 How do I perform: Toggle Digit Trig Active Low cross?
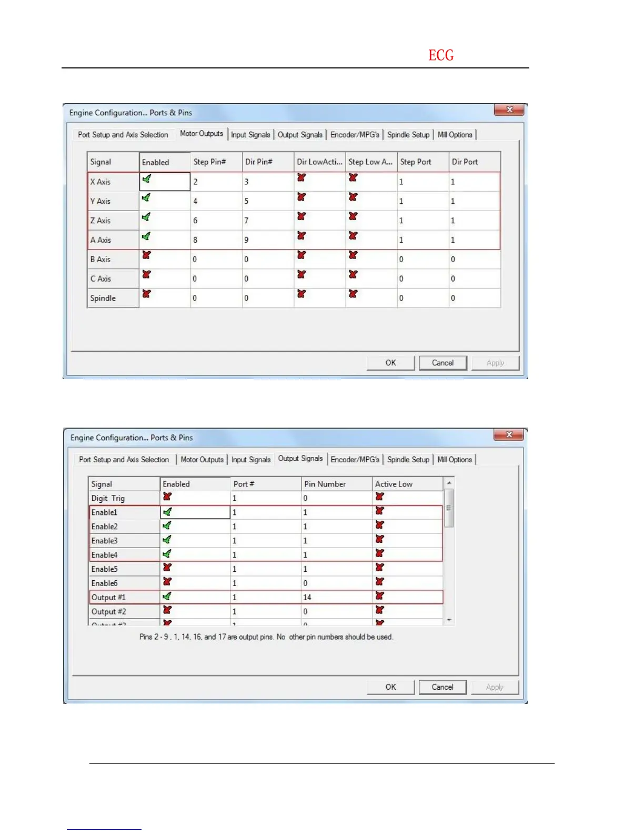pos(380,496)
